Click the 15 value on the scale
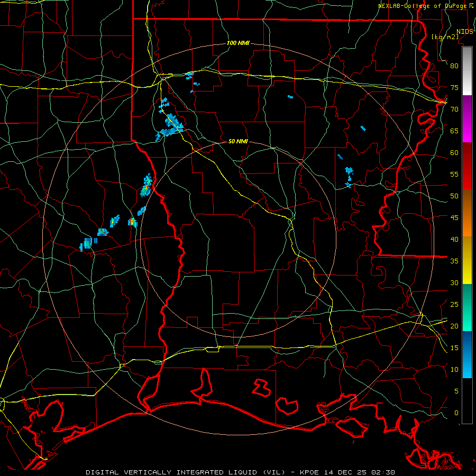This screenshot has height=476, width=476. click(454, 348)
